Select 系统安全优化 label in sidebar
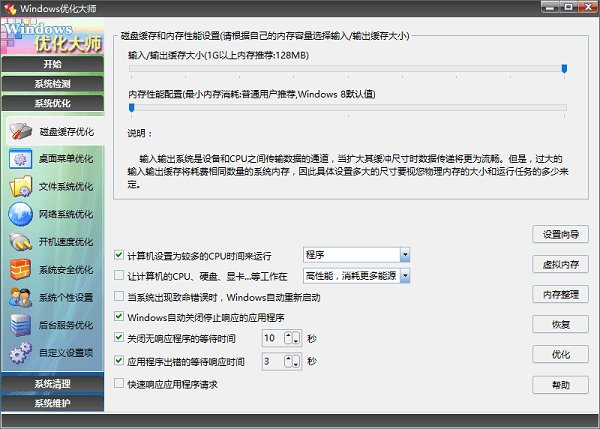 [x=66, y=270]
